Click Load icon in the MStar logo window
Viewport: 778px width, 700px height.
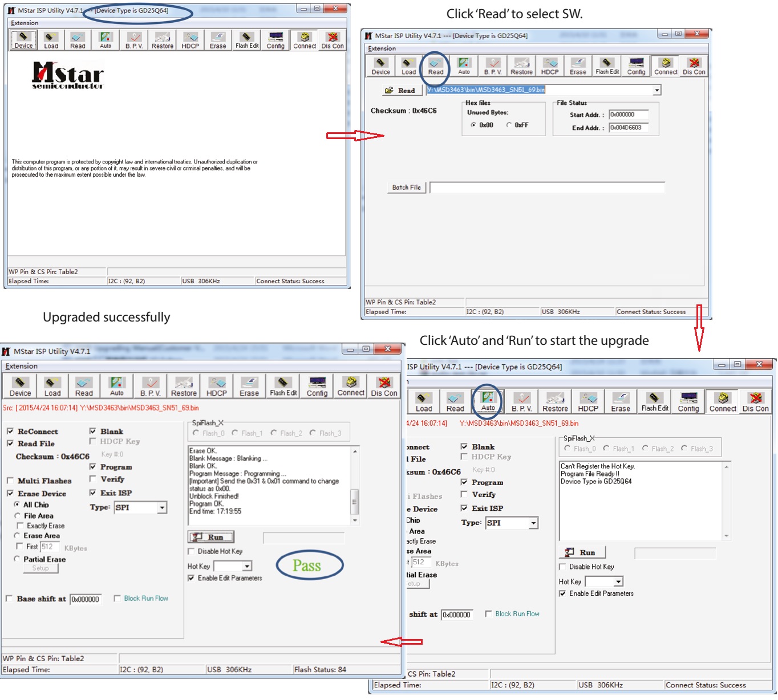pos(51,40)
